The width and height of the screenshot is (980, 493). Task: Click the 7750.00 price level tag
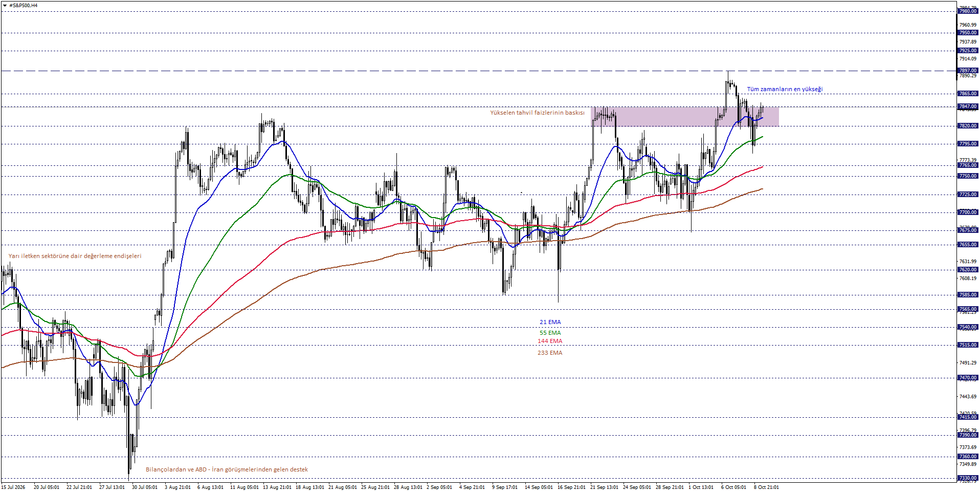coord(968,176)
